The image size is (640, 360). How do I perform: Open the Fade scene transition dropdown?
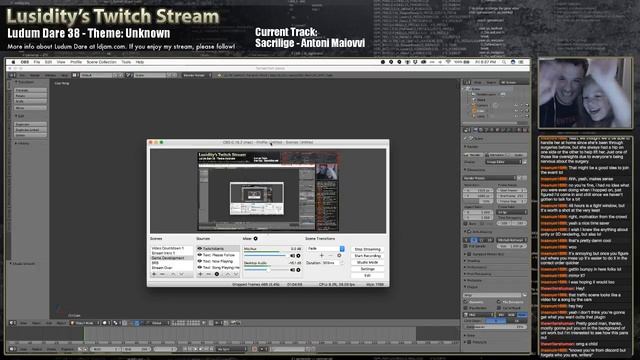tap(326, 249)
